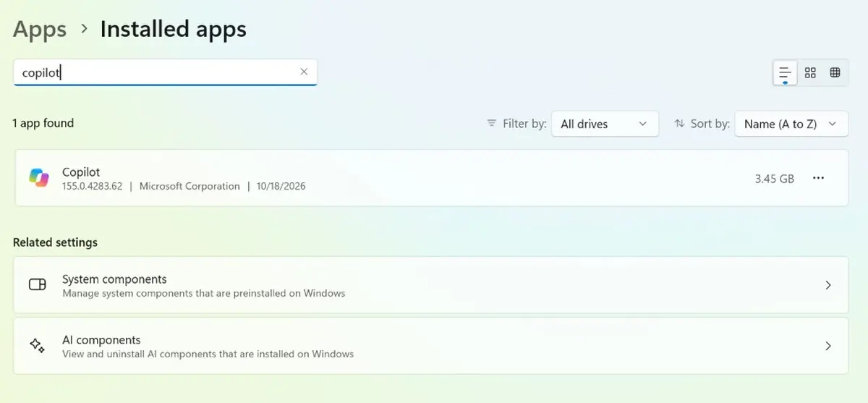
Task: Click the 3.45 GB size value
Action: [x=775, y=179]
